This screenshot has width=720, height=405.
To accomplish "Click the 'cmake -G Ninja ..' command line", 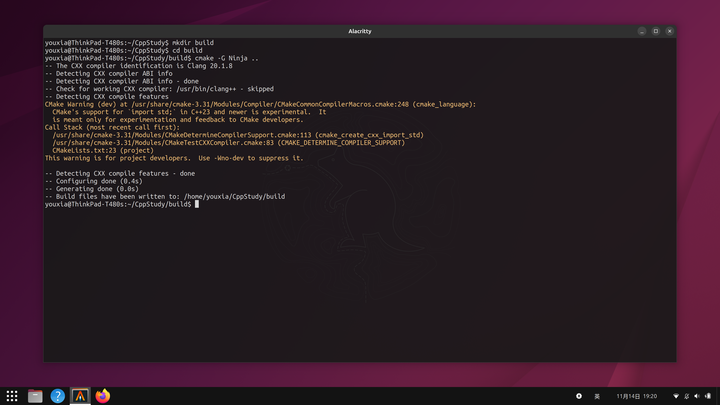I will (152, 58).
